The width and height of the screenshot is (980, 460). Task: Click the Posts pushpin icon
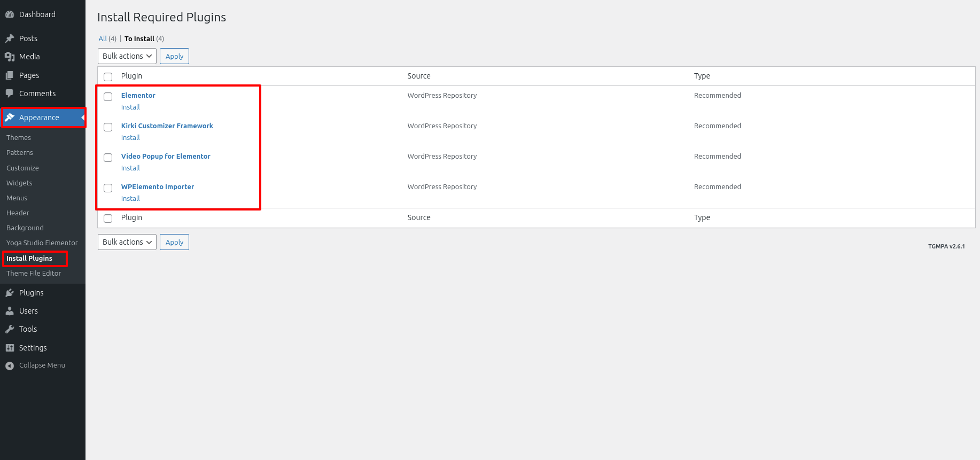(10, 38)
